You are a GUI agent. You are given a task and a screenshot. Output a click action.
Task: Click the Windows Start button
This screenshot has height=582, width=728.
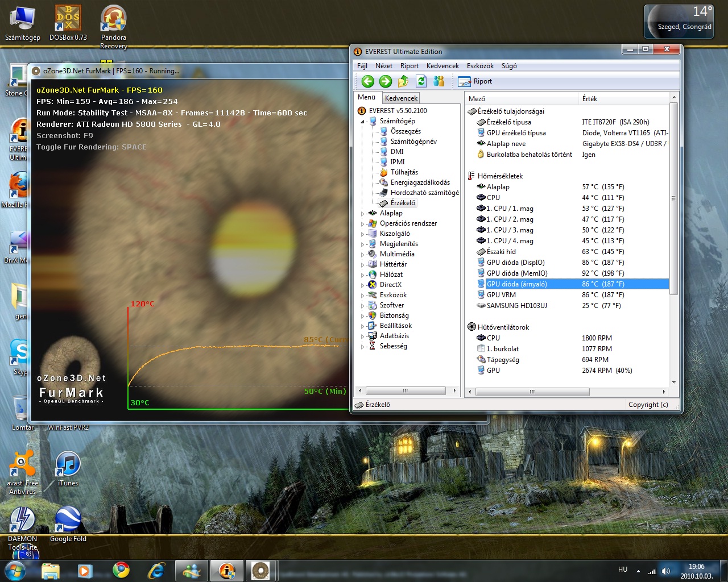(15, 570)
